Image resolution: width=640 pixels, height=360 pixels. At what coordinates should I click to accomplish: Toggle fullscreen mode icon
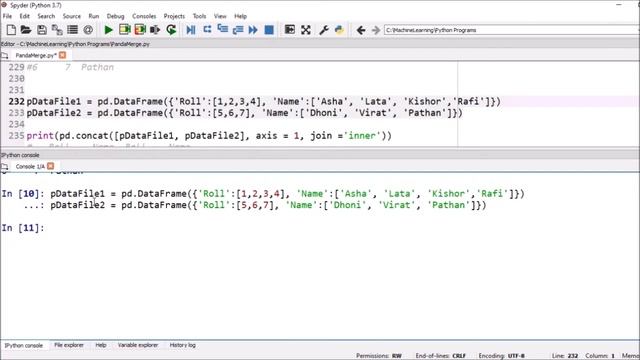coord(306,30)
